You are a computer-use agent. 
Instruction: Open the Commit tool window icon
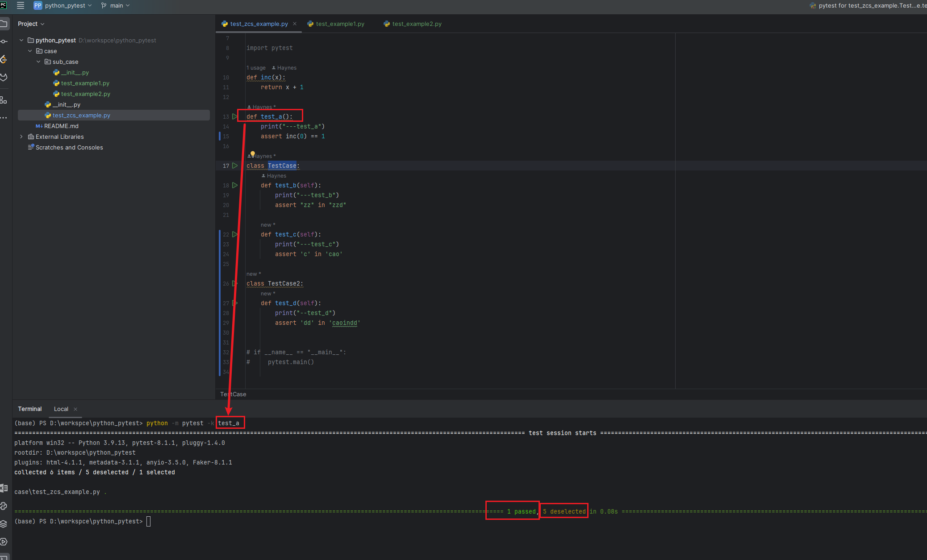pyautogui.click(x=4, y=41)
